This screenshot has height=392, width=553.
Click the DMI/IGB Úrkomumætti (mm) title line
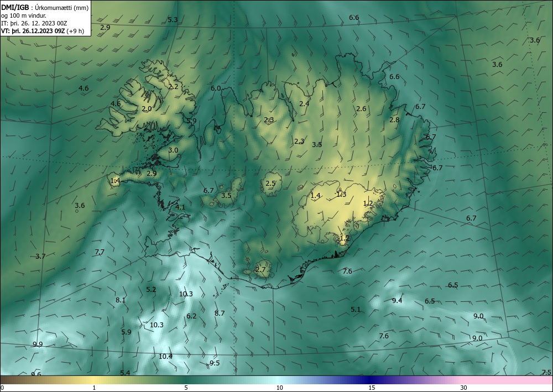(45, 7)
